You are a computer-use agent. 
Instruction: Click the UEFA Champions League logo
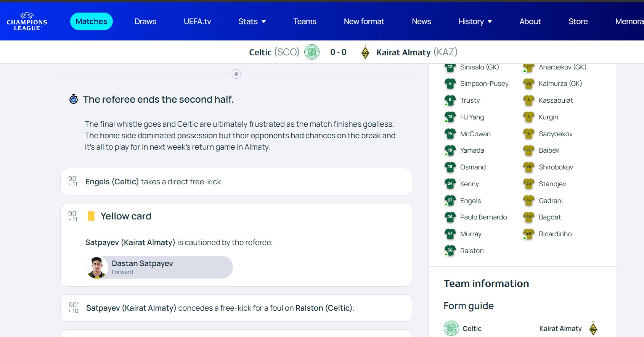coord(27,22)
